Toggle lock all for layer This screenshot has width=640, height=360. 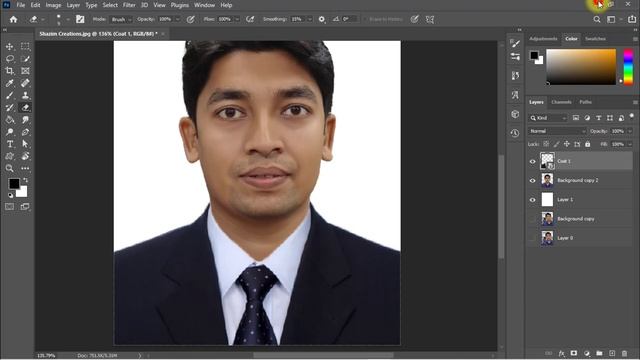pyautogui.click(x=587, y=144)
